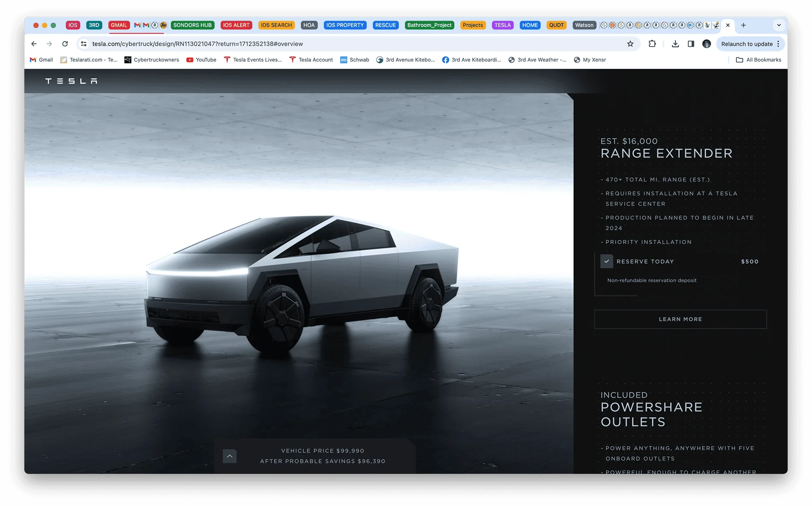This screenshot has height=506, width=812.
Task: Close the active tab with the X
Action: coord(728,25)
